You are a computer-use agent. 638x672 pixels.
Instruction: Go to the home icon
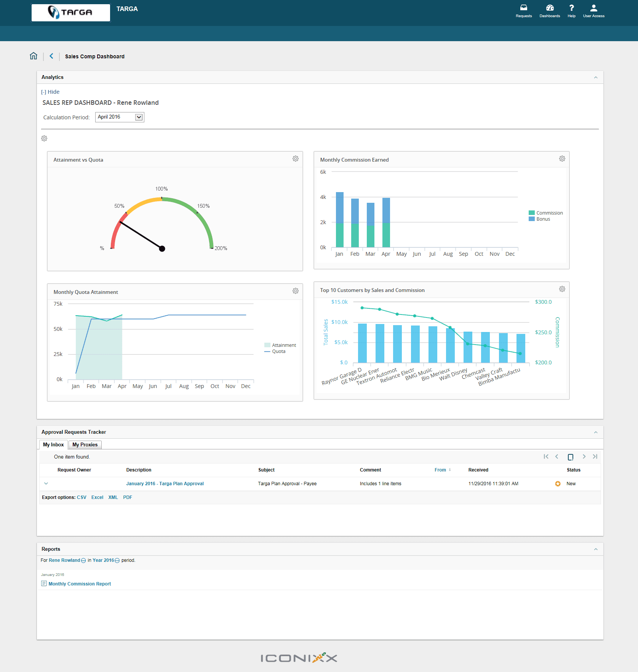point(34,56)
